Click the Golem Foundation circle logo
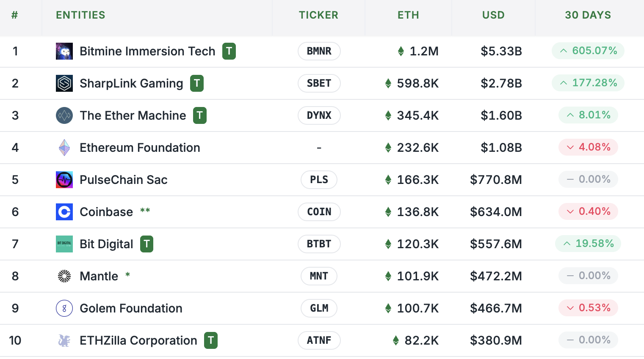Screen dimensions: 644x359 [64, 308]
